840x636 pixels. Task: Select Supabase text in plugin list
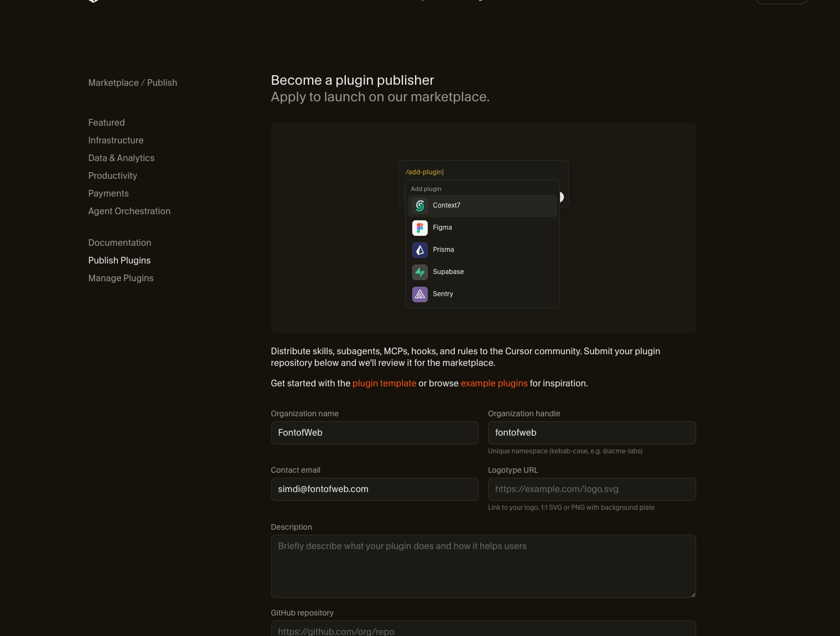(x=448, y=272)
